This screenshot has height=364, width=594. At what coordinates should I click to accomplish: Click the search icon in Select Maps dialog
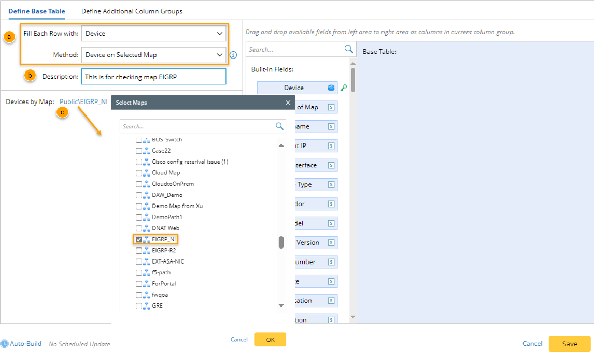tap(279, 126)
